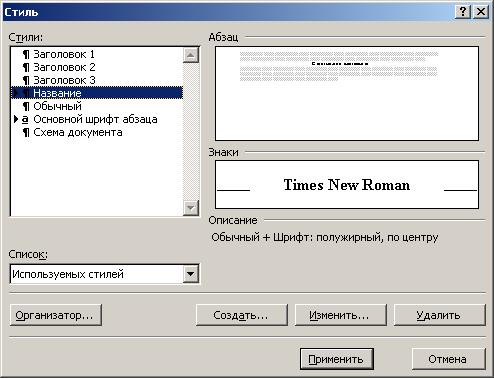Apply the style with Применить
This screenshot has height=378, width=494.
pos(336,359)
